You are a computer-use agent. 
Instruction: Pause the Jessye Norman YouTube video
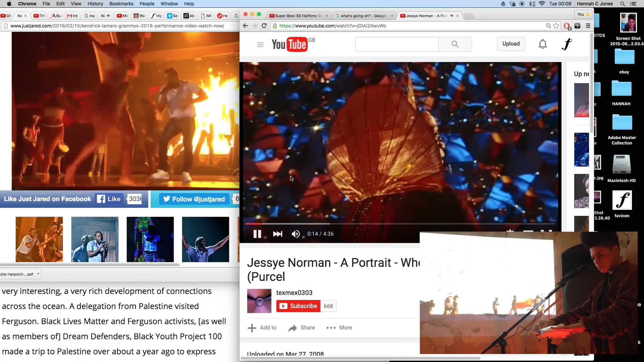click(257, 234)
